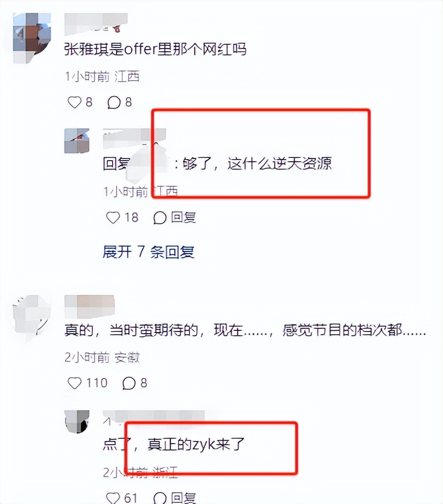The height and width of the screenshot is (504, 443).
Task: Open replies bubble on 张雅琪 comment
Action: tap(114, 103)
